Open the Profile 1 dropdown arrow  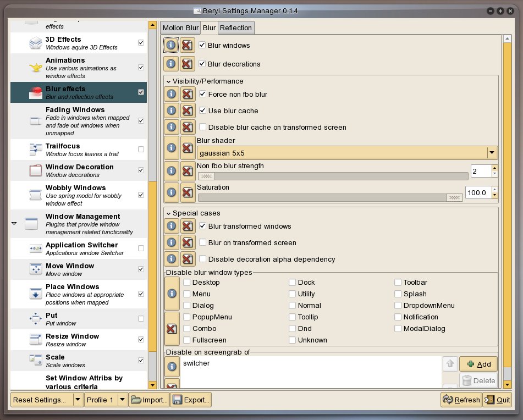click(x=123, y=400)
